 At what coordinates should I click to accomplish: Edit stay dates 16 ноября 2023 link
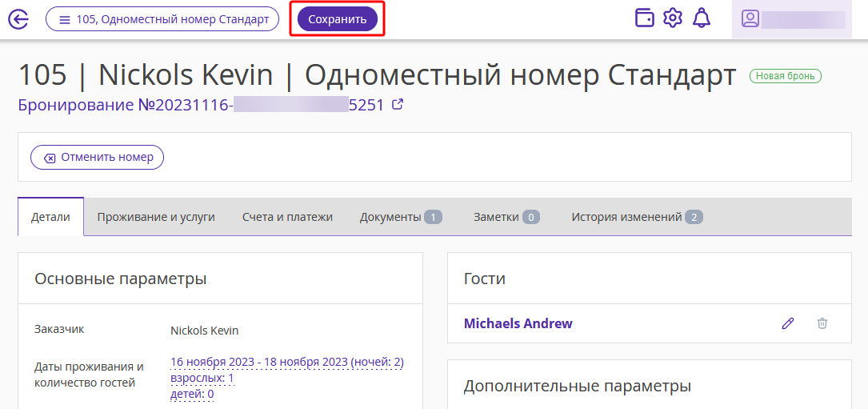[x=287, y=363]
